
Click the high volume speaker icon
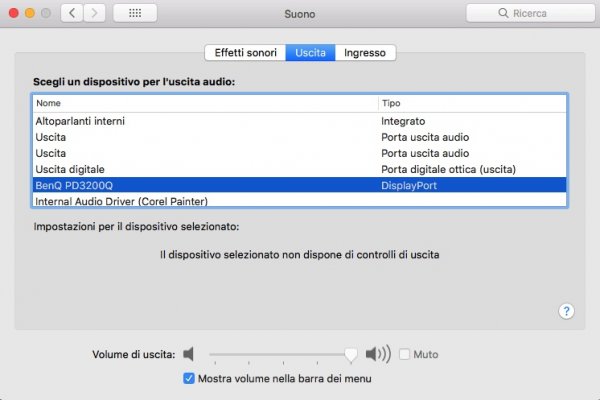click(x=378, y=354)
